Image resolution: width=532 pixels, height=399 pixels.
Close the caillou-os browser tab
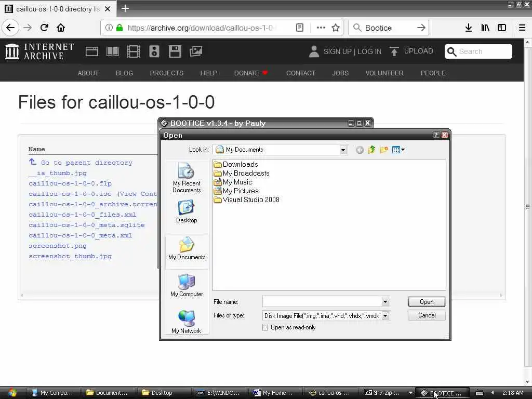click(x=108, y=9)
